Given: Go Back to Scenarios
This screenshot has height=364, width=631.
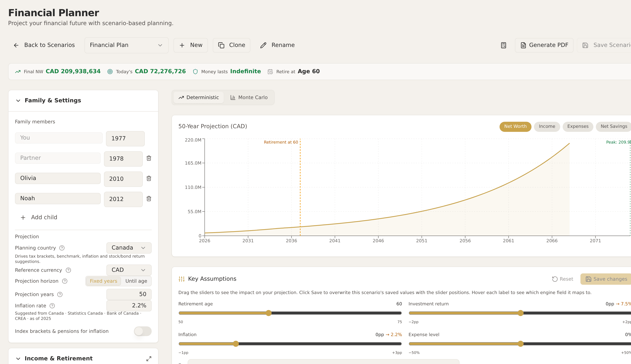Looking at the screenshot, I should (x=44, y=45).
